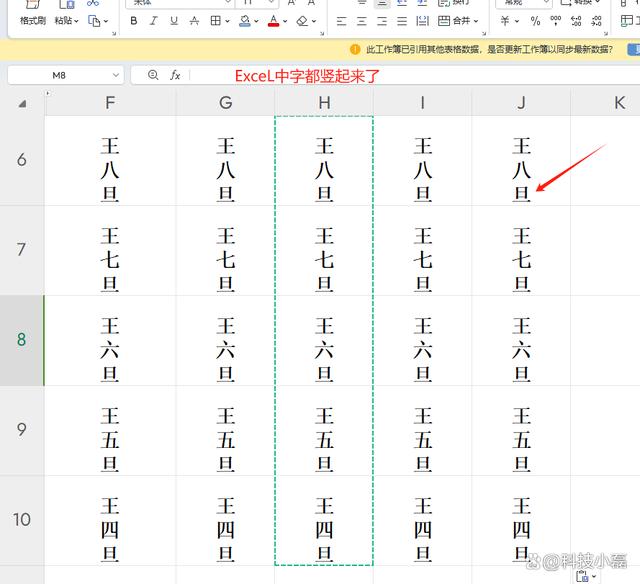Apply the ¥ currency format

point(505,21)
